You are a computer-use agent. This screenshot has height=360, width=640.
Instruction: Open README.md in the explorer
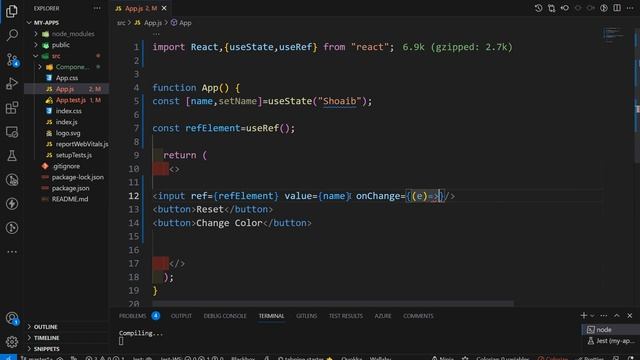(67, 199)
